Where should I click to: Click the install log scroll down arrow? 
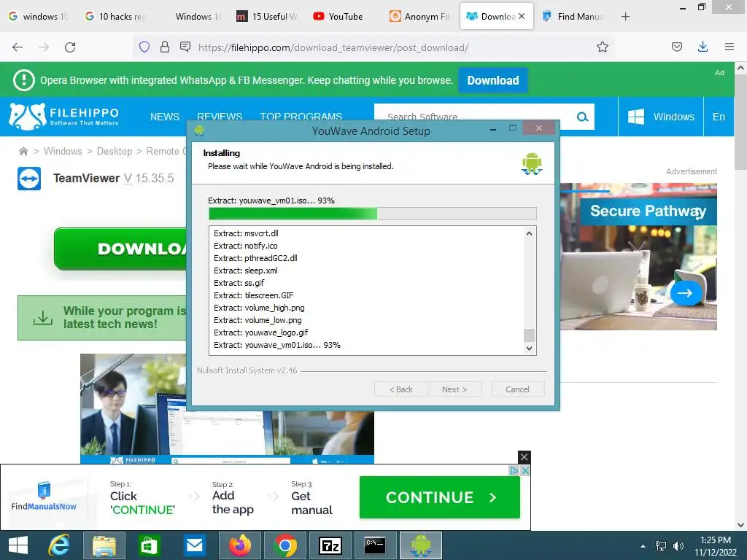(x=529, y=348)
